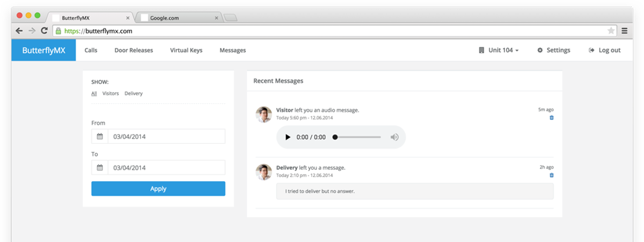
Task: Click the green padlock security icon
Action: (58, 31)
